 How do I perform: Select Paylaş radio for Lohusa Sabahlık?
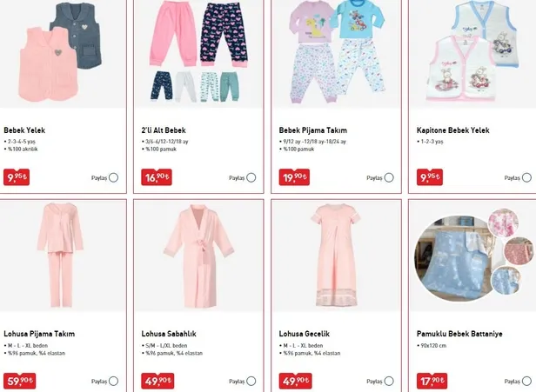click(x=251, y=381)
